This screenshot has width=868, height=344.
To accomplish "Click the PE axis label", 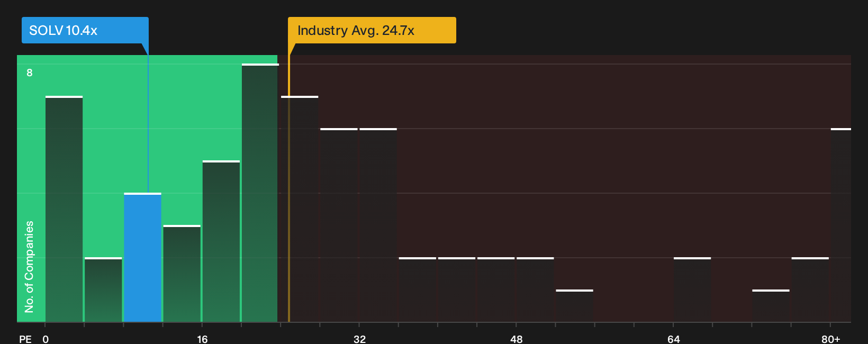I will pos(25,339).
